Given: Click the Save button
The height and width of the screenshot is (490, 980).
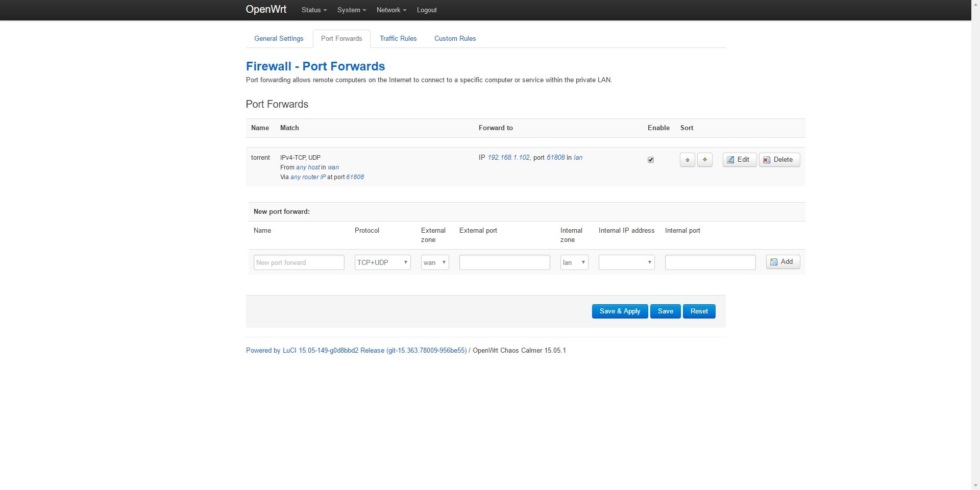Looking at the screenshot, I should (665, 311).
